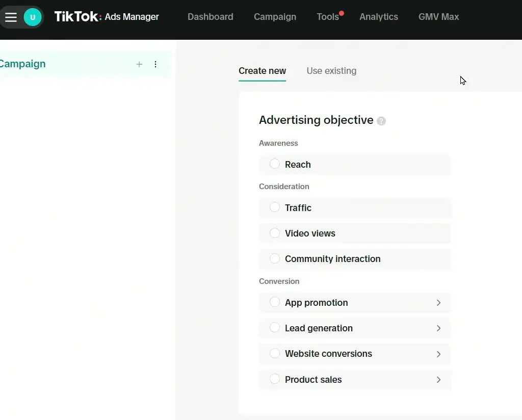Click the Advertising objective help icon

381,121
